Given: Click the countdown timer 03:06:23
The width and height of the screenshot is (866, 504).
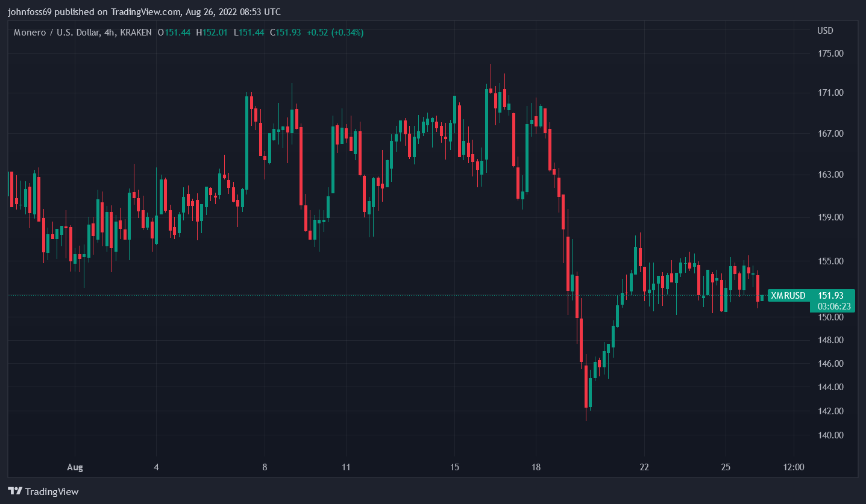Looking at the screenshot, I should pos(834,306).
